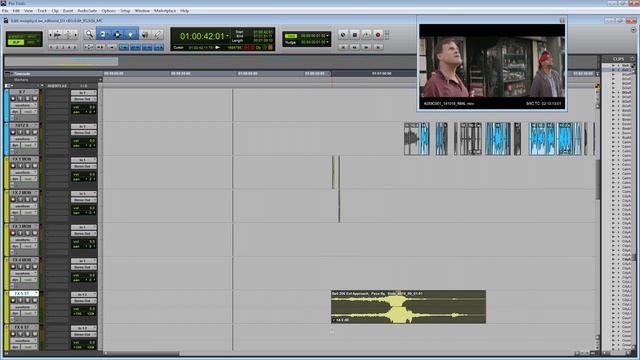This screenshot has width=640, height=360.
Task: Toggle Tab to Transients
Action: point(100,47)
